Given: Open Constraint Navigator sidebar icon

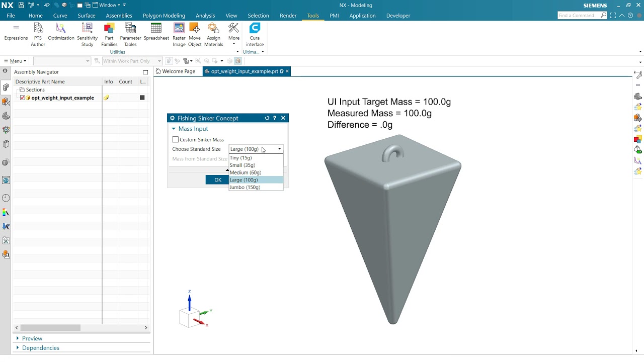Looking at the screenshot, I should 6,102.
